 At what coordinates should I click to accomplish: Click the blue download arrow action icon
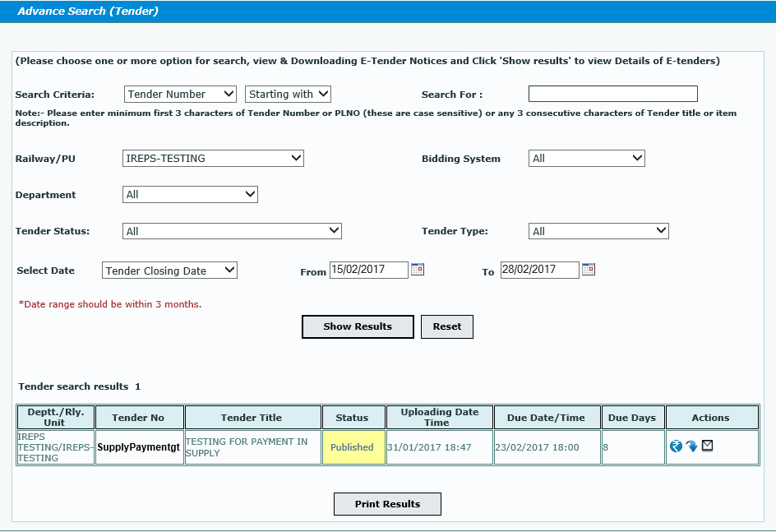[x=692, y=446]
